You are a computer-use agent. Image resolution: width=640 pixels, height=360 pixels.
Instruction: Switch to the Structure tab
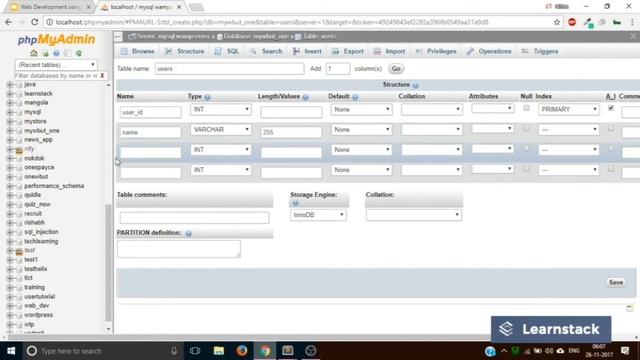184,51
